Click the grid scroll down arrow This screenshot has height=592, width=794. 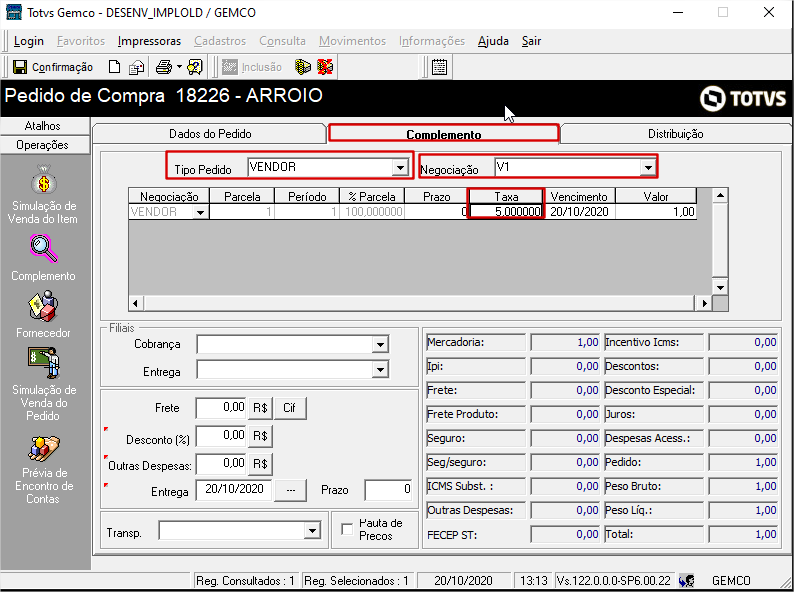coord(720,287)
